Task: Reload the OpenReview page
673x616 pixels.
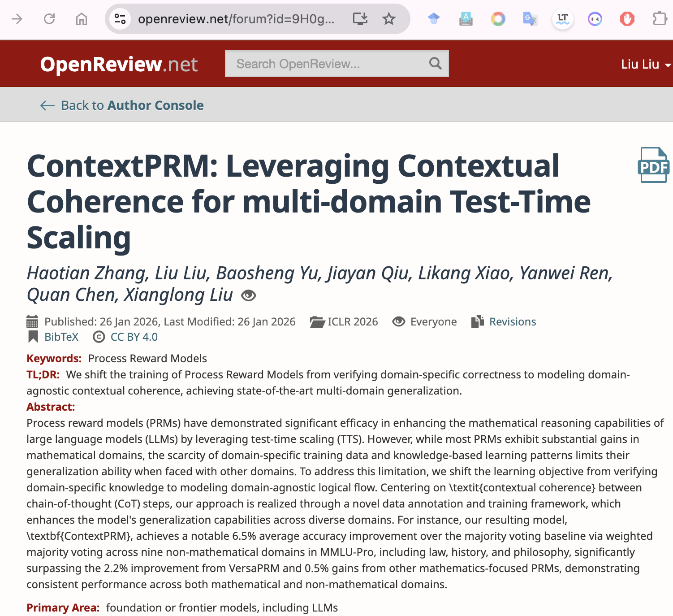Action: tap(49, 19)
